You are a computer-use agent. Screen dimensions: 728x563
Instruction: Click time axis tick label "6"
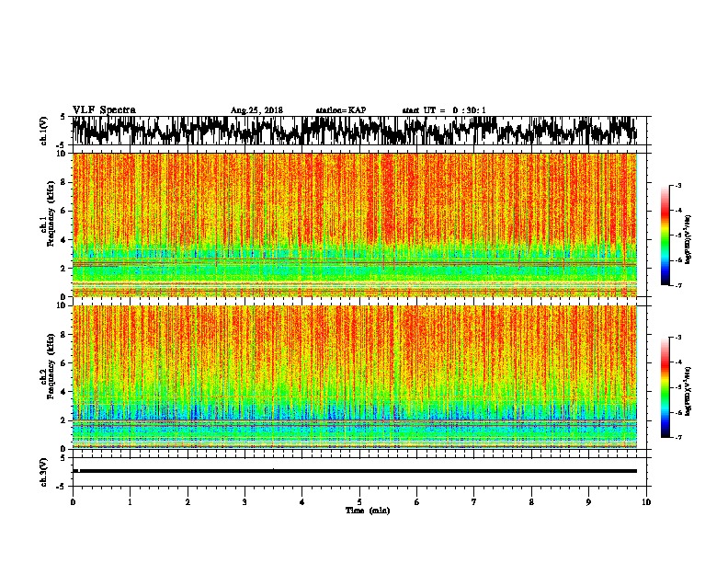(417, 502)
